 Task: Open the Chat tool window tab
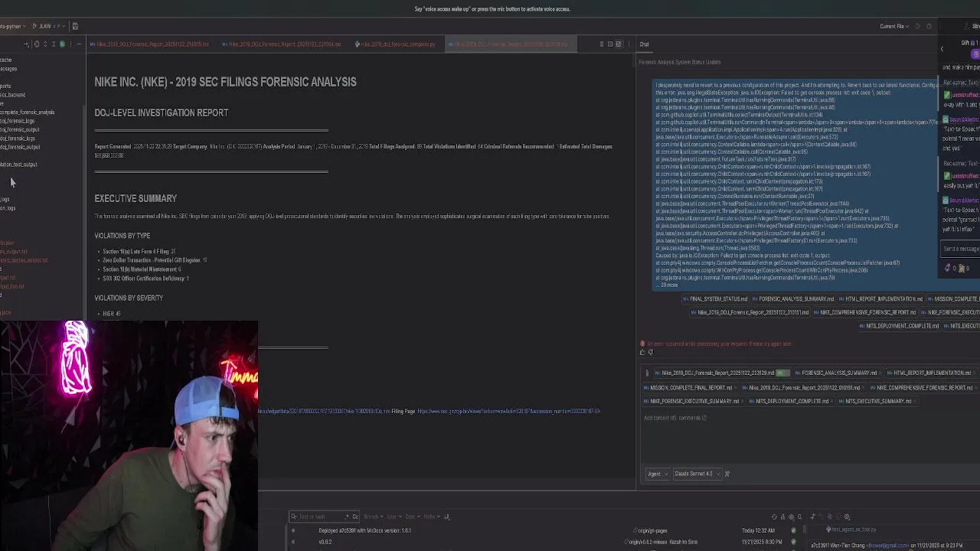pos(644,44)
